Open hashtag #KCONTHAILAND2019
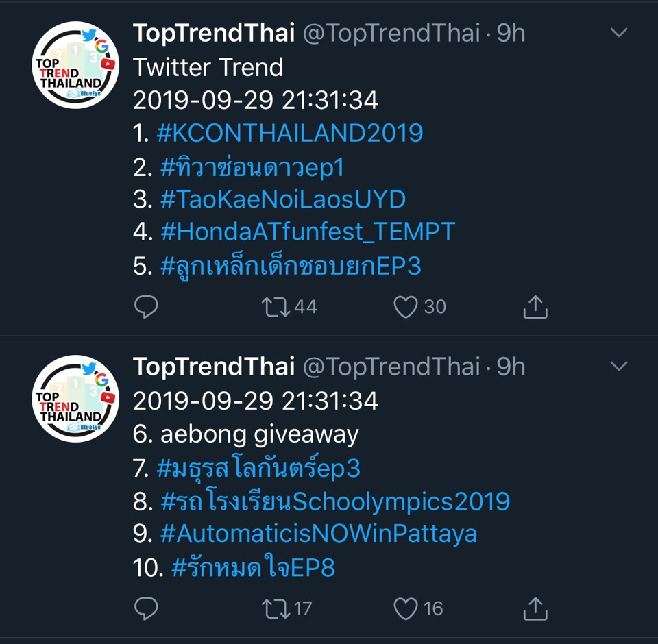The height and width of the screenshot is (644, 658). 290,133
